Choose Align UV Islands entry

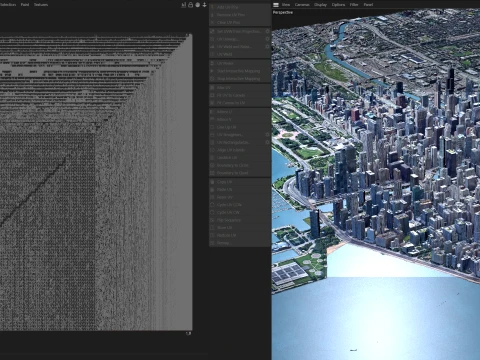coord(239,150)
